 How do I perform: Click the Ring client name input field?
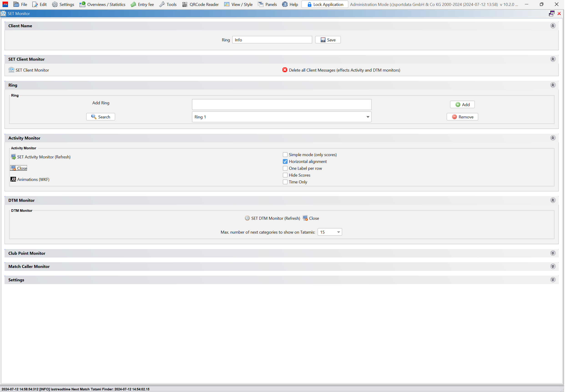click(x=272, y=40)
